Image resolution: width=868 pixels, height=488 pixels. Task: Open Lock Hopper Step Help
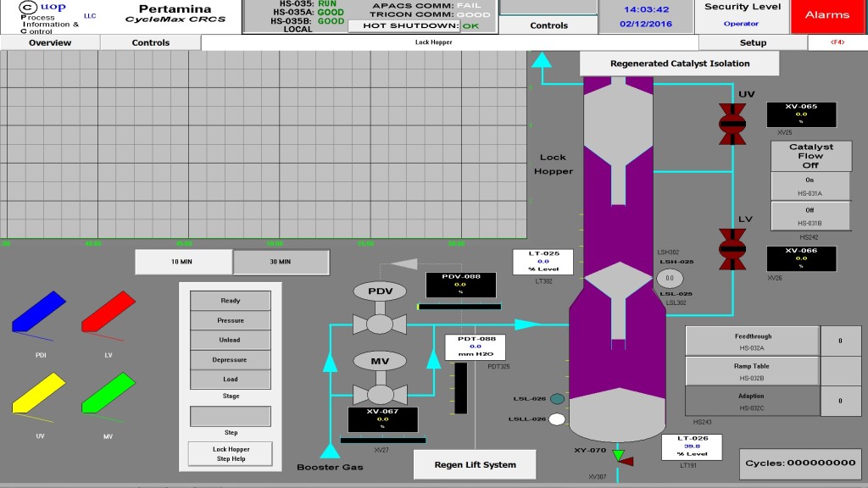(231, 454)
